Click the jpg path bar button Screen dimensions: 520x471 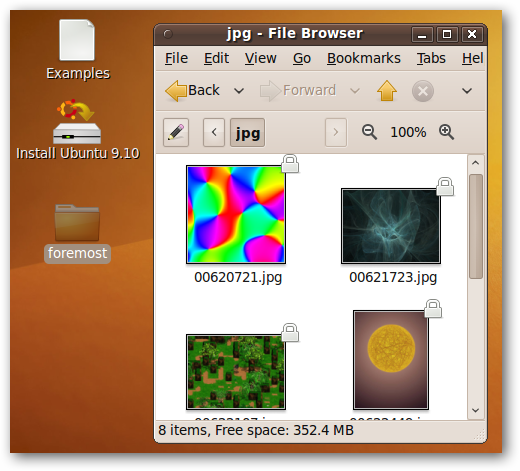pos(247,133)
